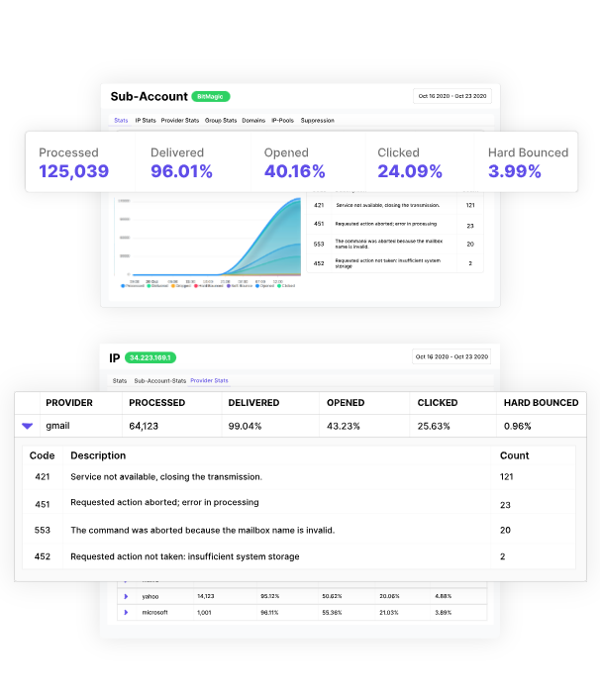Go to the Domains tab

click(x=253, y=121)
